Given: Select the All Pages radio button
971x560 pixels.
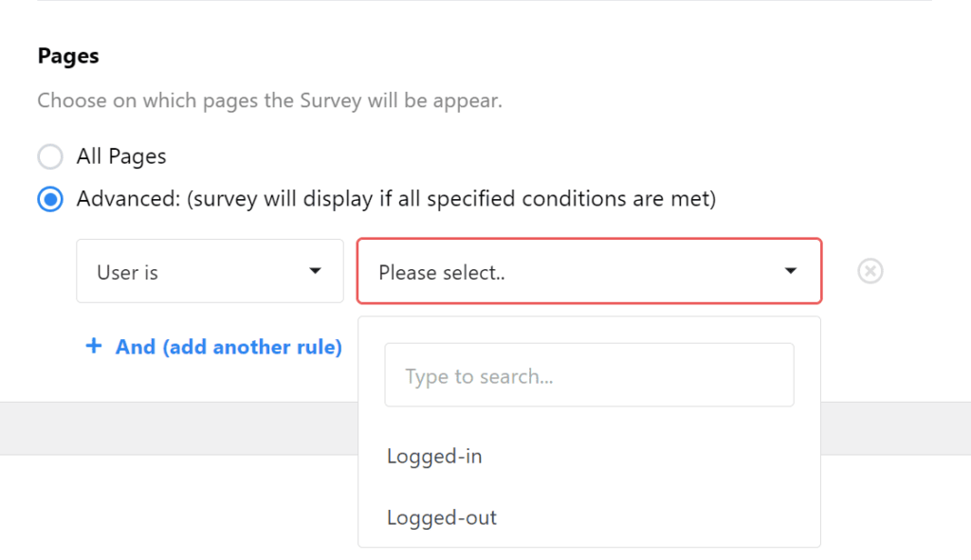Looking at the screenshot, I should pos(49,156).
